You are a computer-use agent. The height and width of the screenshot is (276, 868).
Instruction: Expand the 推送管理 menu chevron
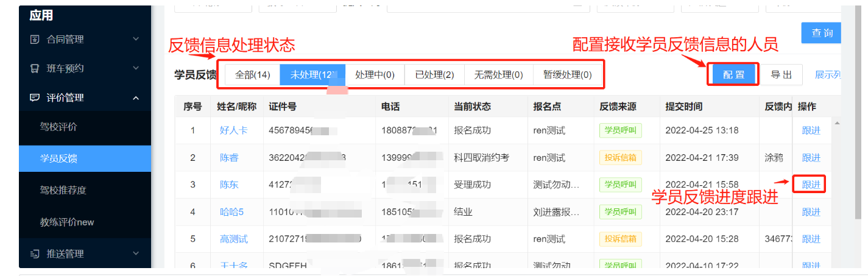pos(136,253)
